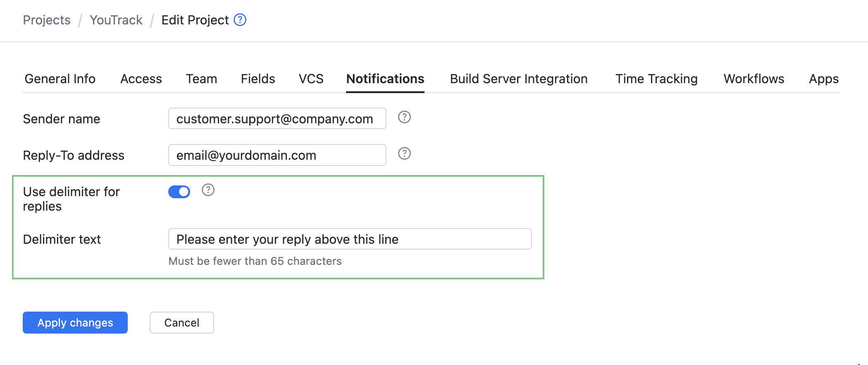868x365 pixels.
Task: Open the Team tab
Action: (201, 79)
